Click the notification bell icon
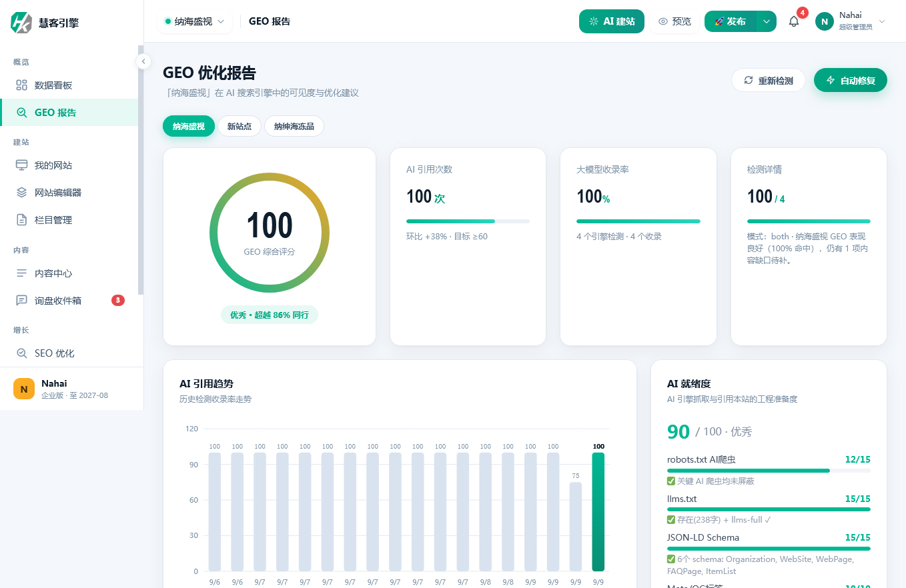This screenshot has width=906, height=588. 794,21
